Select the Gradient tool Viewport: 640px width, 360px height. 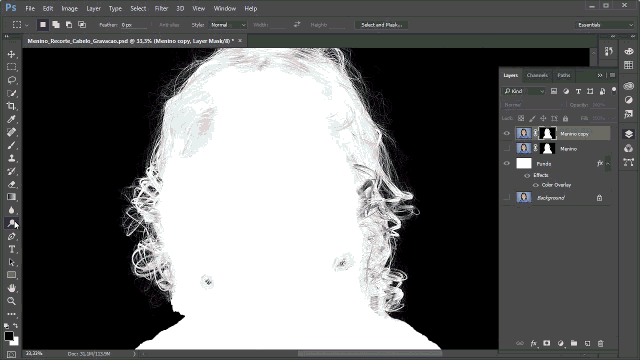point(11,197)
